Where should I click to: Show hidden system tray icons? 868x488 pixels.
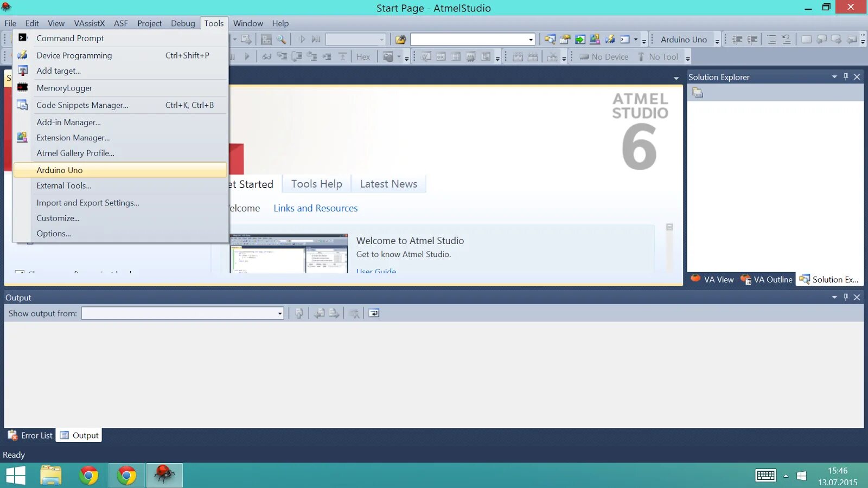coord(786,476)
